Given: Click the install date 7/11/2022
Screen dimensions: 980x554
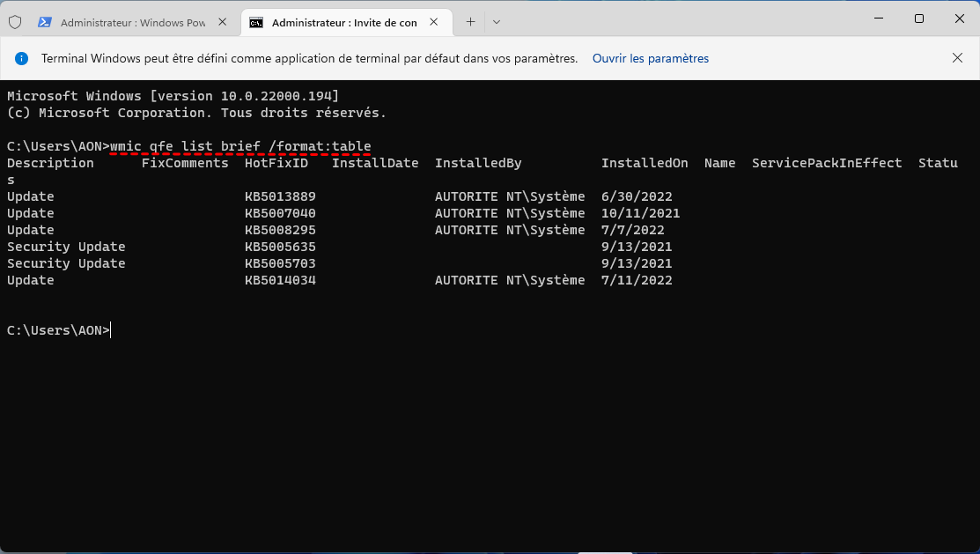Looking at the screenshot, I should click(637, 280).
